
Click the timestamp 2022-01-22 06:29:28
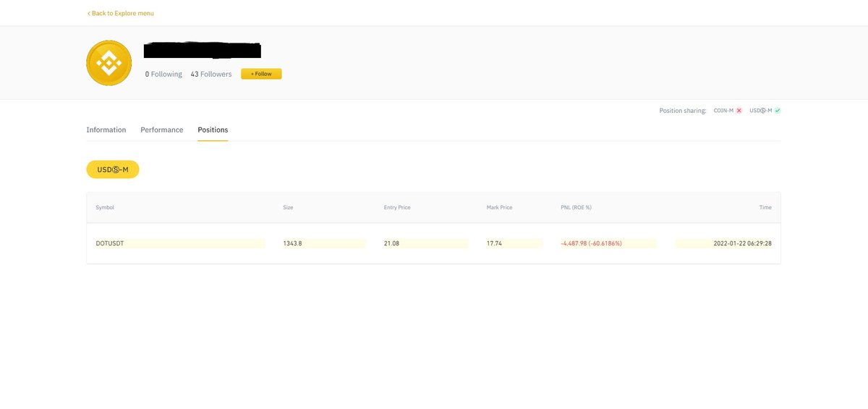743,243
